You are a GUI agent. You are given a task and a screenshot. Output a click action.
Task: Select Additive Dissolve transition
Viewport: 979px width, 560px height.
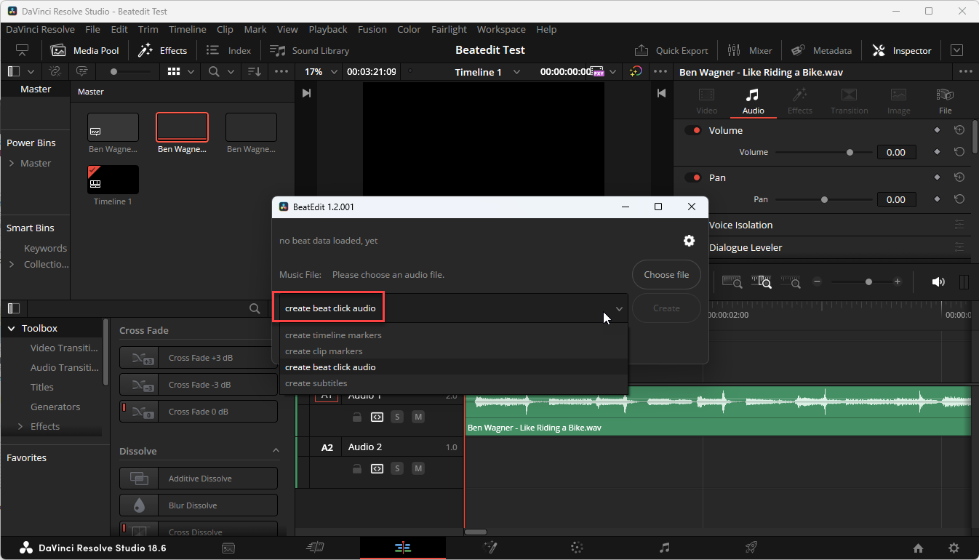[x=199, y=479]
